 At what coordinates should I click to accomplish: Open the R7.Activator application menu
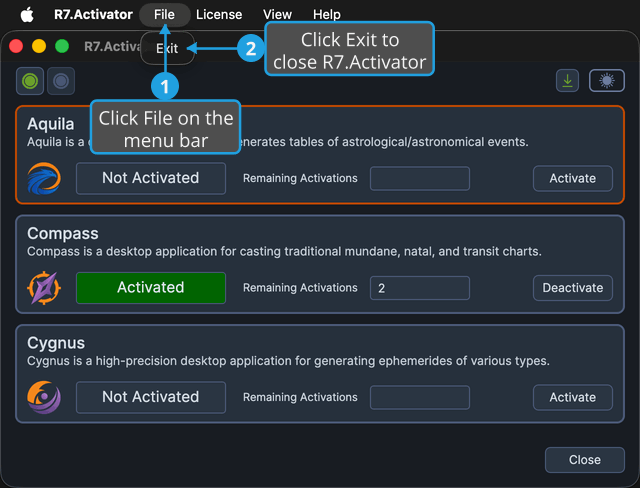tap(93, 15)
